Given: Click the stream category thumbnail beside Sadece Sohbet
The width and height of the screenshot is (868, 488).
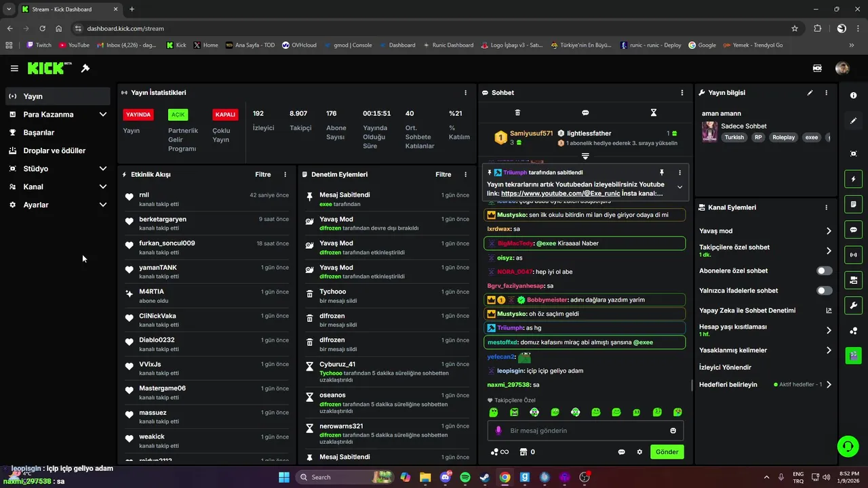Looking at the screenshot, I should point(709,131).
